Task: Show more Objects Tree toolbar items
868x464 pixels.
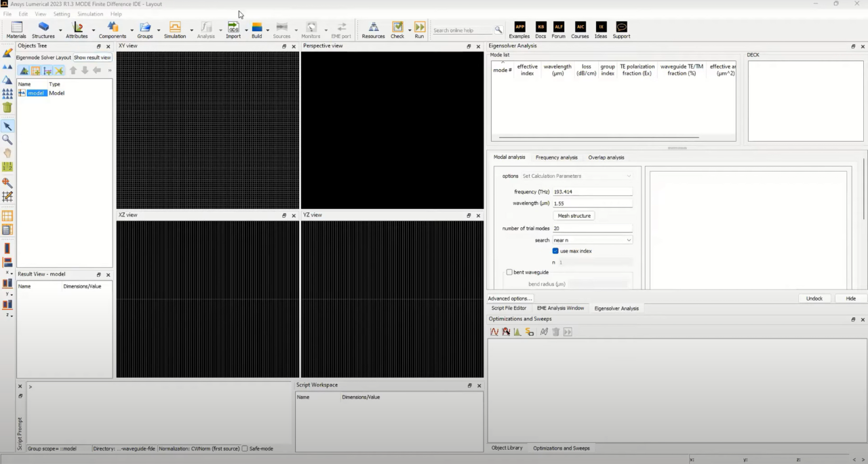Action: click(x=109, y=71)
